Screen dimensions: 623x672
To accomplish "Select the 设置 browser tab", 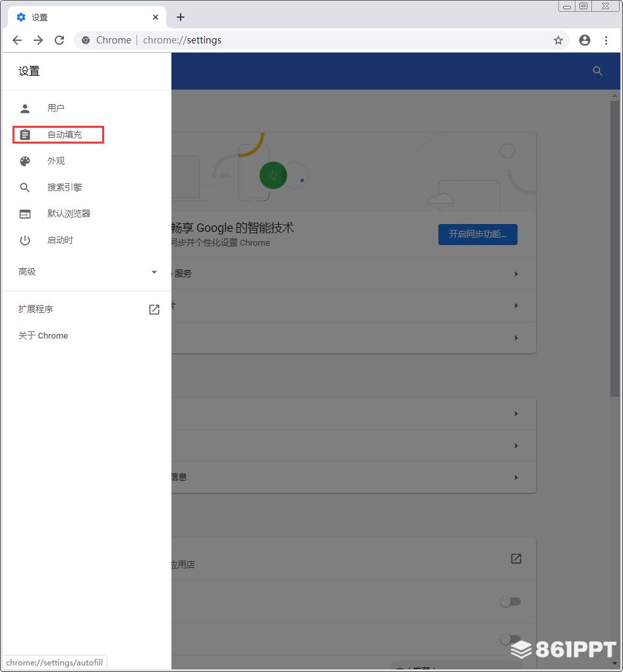I will [x=87, y=17].
